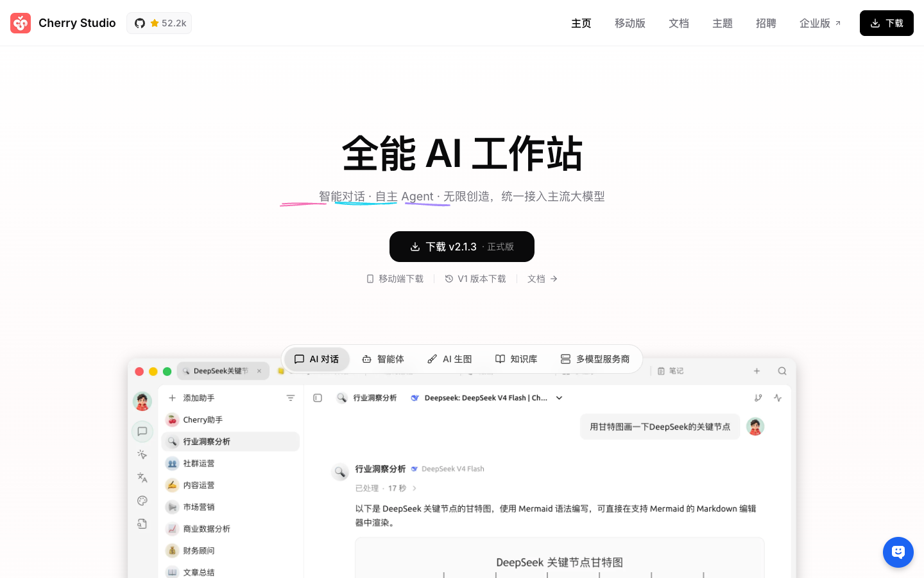
Task: Select the 财务顾问 assistant
Action: [x=231, y=551]
